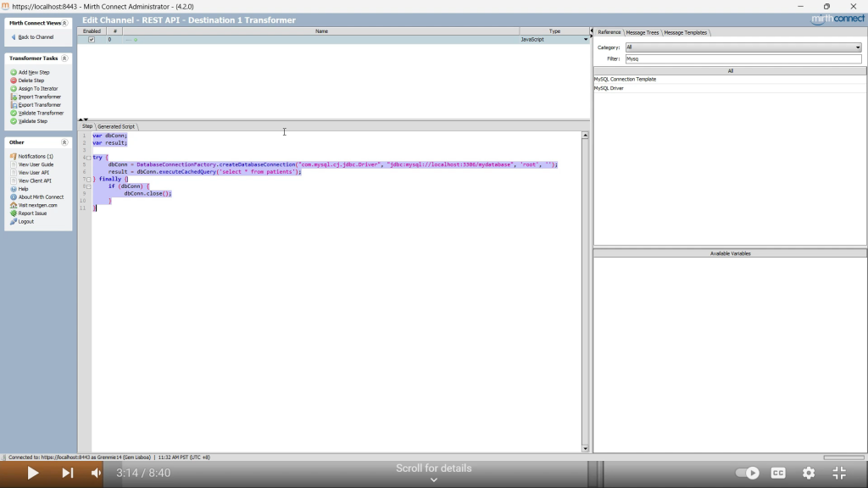The height and width of the screenshot is (488, 868).
Task: Collapse the right reference pane using divider arrow
Action: 591,36
